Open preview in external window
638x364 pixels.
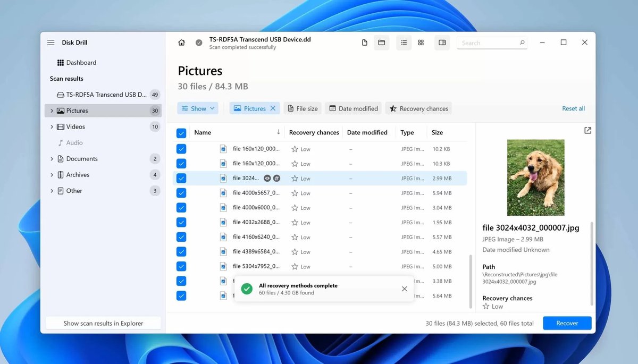tap(587, 130)
